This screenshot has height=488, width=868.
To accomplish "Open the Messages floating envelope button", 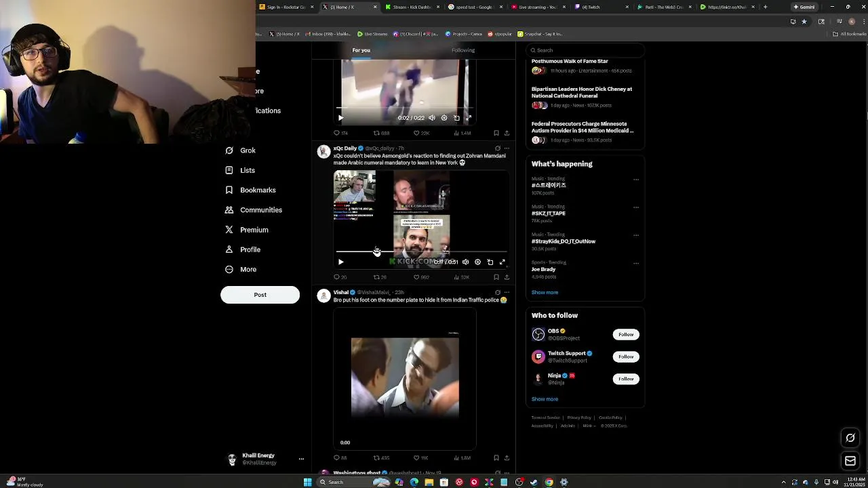I will pyautogui.click(x=850, y=462).
